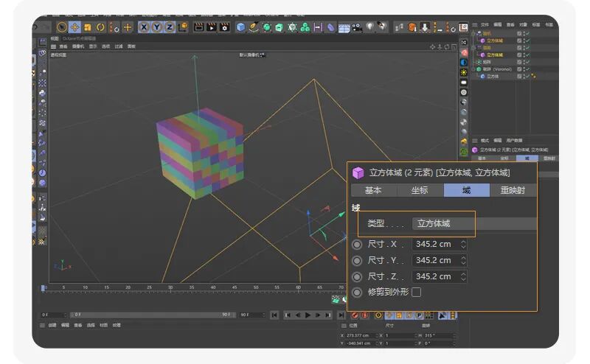Image resolution: width=590 pixels, height=364 pixels.
Task: Open the render settings clapperboard gear
Action: click(225, 27)
